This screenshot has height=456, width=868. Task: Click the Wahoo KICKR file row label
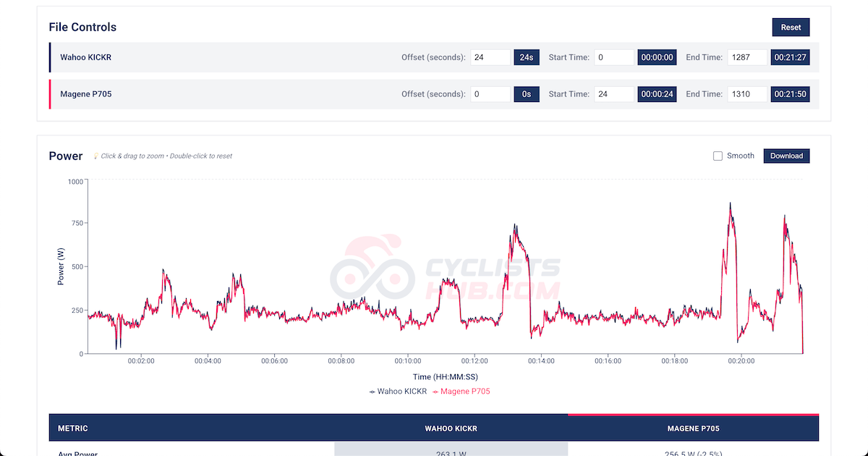85,57
